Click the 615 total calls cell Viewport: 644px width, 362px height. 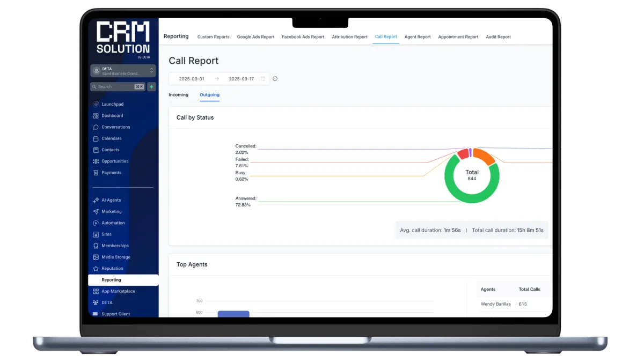pyautogui.click(x=523, y=304)
